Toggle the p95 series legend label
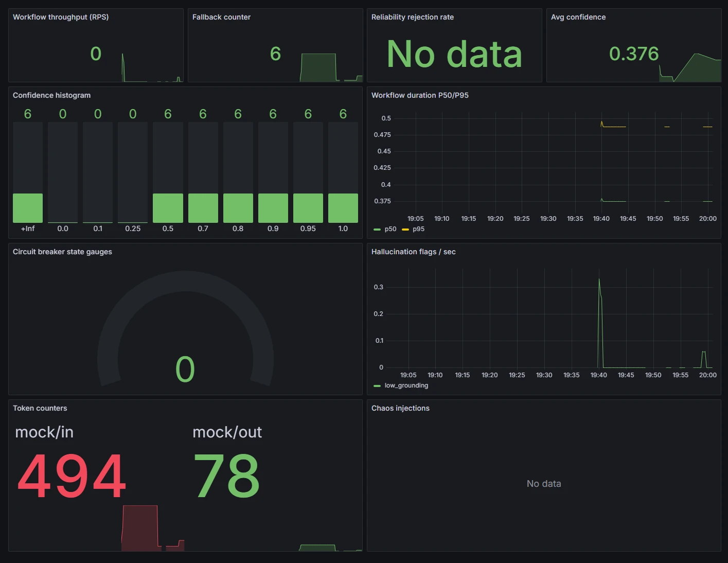This screenshot has height=563, width=728. (418, 229)
